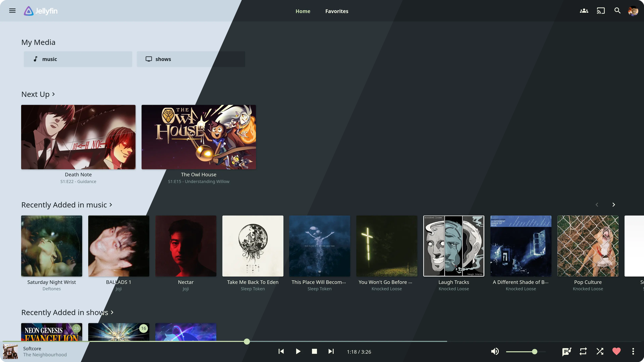
Task: Click the Death Note series title
Action: (78, 175)
